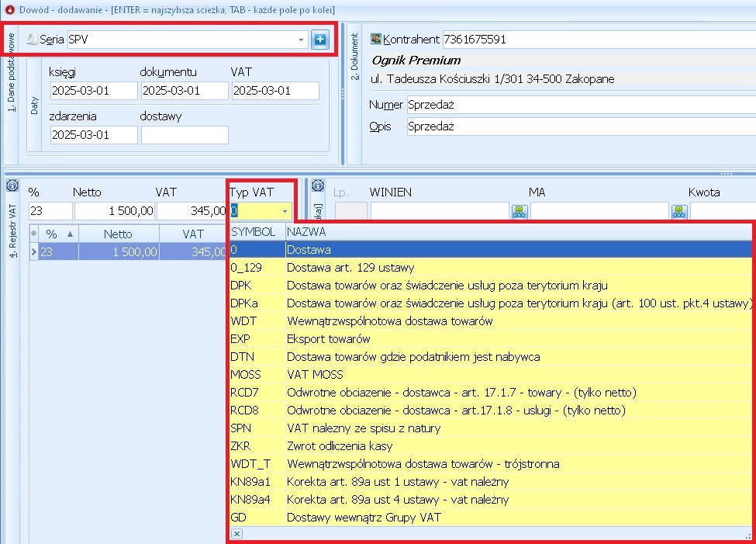Image resolution: width=756 pixels, height=544 pixels.
Task: Choose the KN89a4 Korekta option
Action: (491, 500)
